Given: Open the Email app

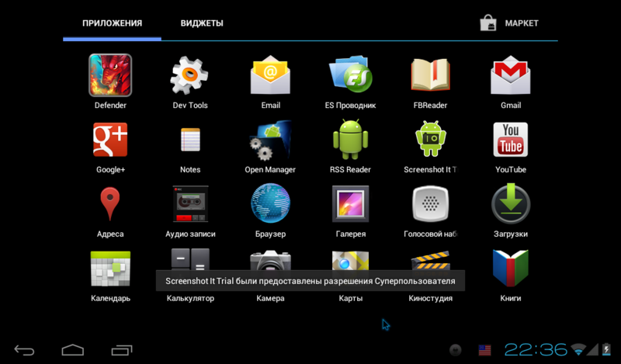Looking at the screenshot, I should click(270, 75).
